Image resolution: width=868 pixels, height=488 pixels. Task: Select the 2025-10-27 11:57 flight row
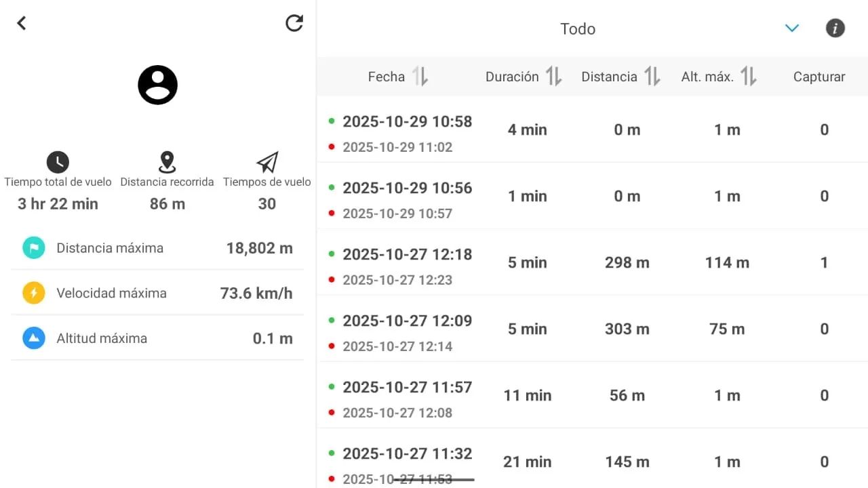pos(593,395)
